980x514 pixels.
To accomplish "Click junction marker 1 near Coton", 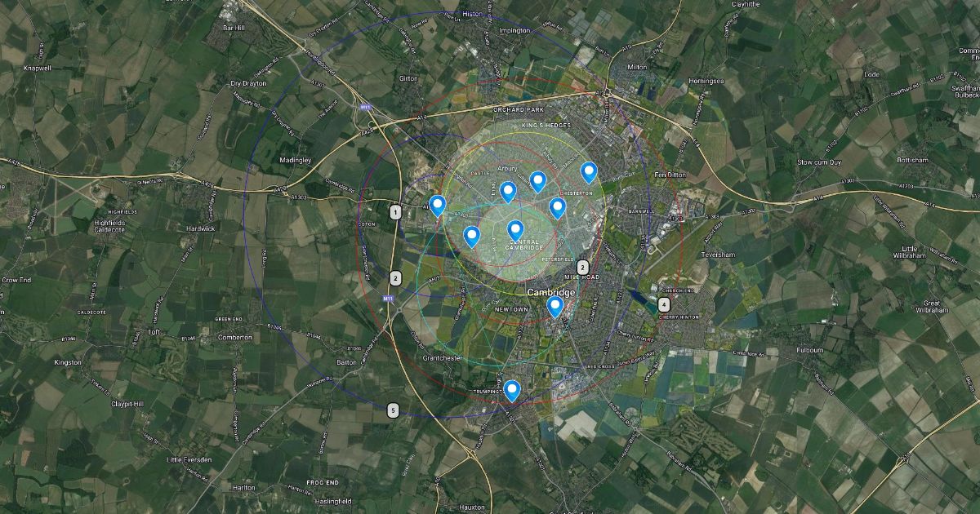I will click(x=395, y=213).
